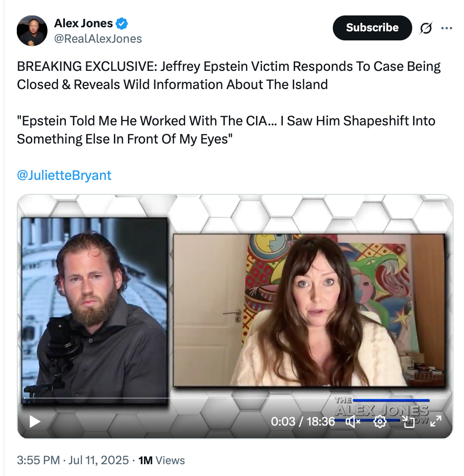Unmute the video's sound
Screen dimensions: 464x476
pos(353,421)
